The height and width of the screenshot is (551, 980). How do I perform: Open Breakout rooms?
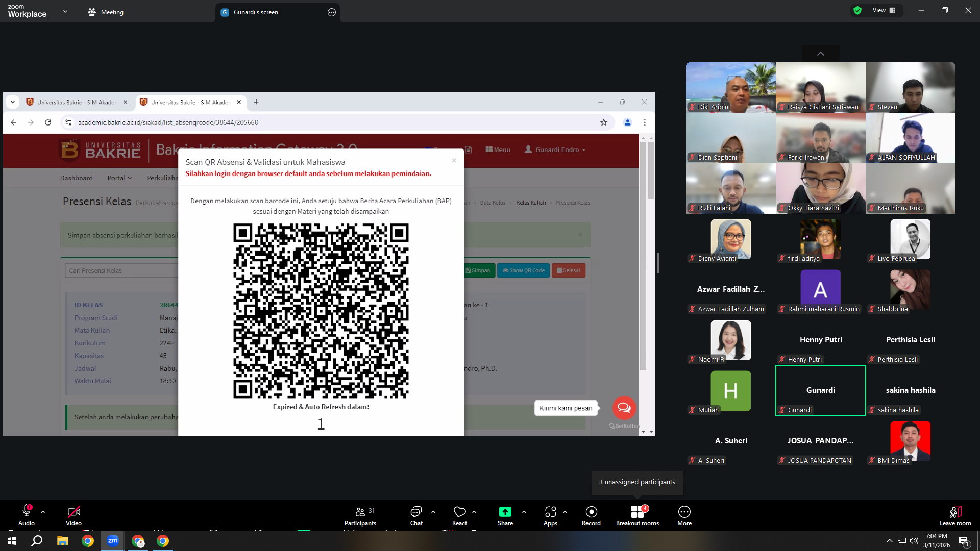(638, 515)
